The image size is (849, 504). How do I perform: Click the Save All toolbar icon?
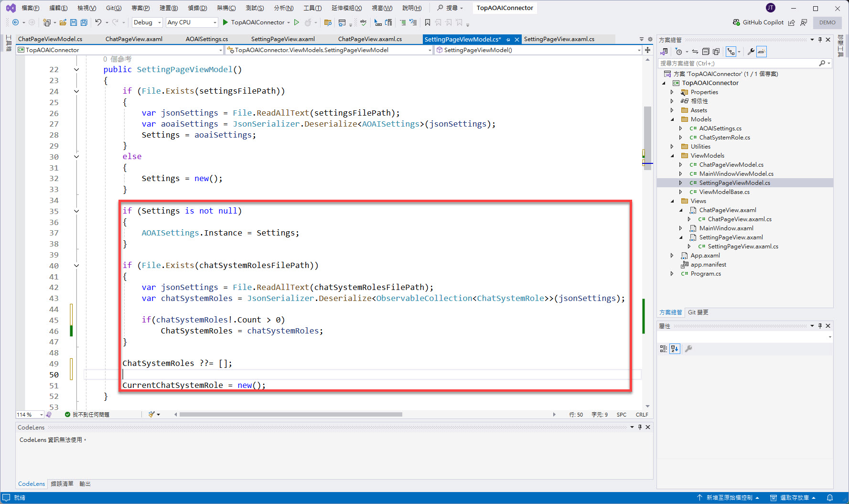tap(84, 22)
